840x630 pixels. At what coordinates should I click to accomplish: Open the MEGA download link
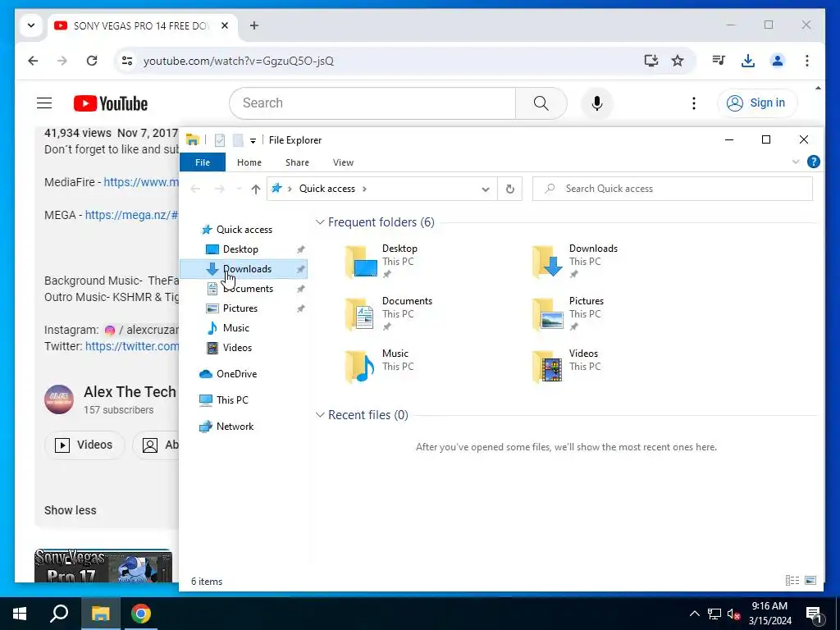pyautogui.click(x=131, y=215)
